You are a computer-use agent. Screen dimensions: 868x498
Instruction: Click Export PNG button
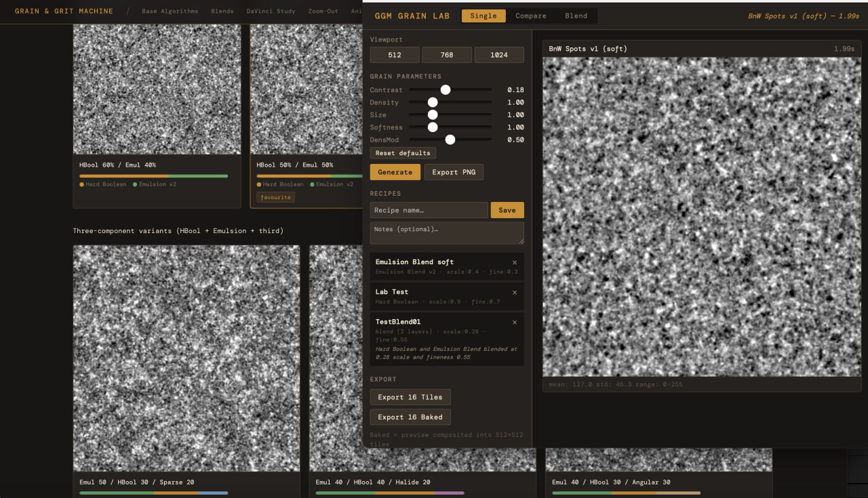454,172
